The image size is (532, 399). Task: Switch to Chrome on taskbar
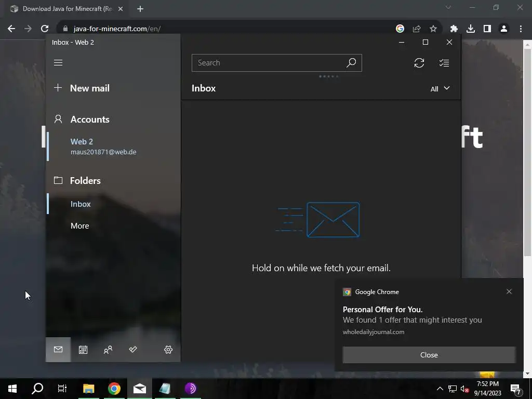click(114, 389)
